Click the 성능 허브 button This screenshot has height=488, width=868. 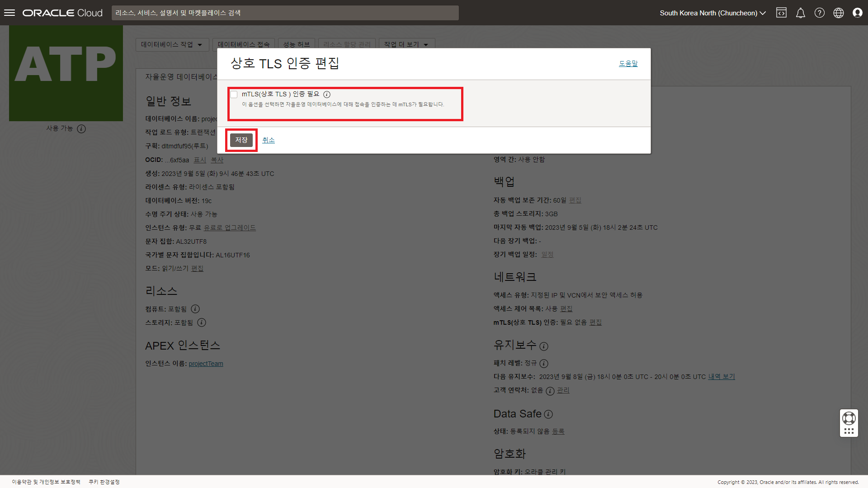click(x=297, y=44)
